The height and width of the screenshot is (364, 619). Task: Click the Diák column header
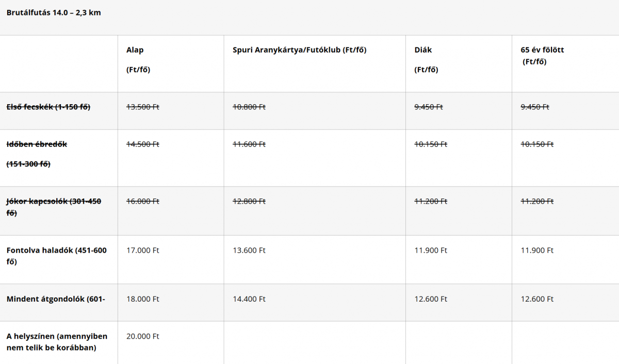pyautogui.click(x=423, y=50)
